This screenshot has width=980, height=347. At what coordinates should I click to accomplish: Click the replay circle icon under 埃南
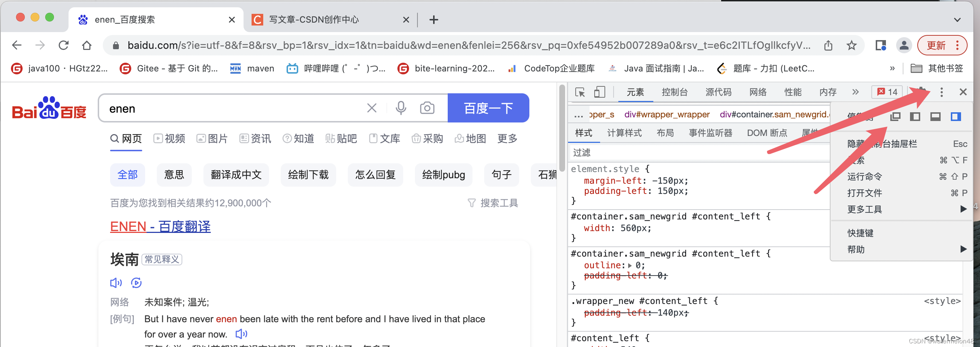[136, 283]
